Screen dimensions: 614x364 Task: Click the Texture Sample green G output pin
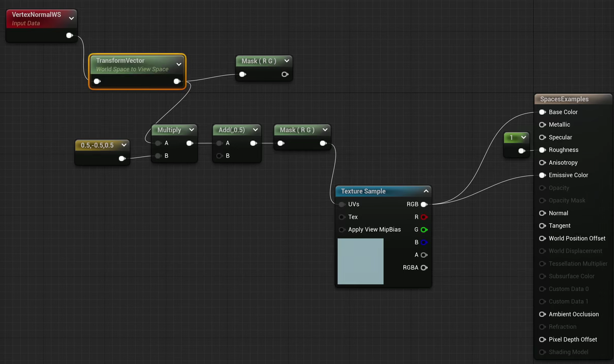424,230
